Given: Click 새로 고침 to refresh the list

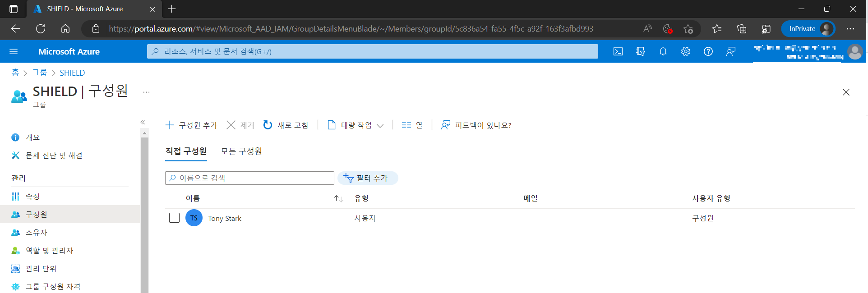Looking at the screenshot, I should click(x=286, y=125).
